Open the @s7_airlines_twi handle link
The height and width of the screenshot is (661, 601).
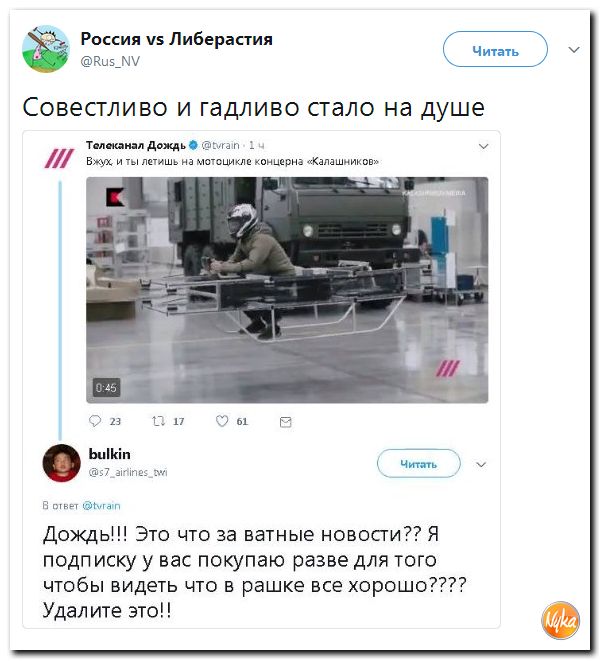click(x=128, y=473)
